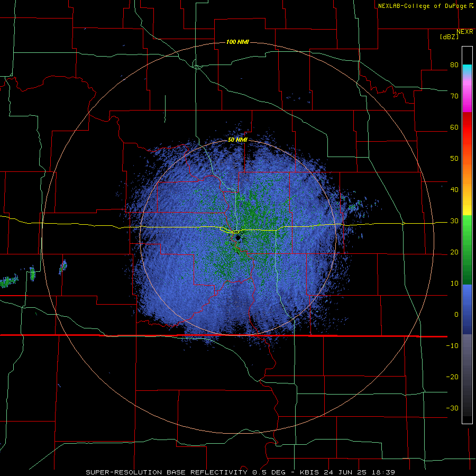
Task: Click the 30 dBZ scale value
Action: pos(454,221)
